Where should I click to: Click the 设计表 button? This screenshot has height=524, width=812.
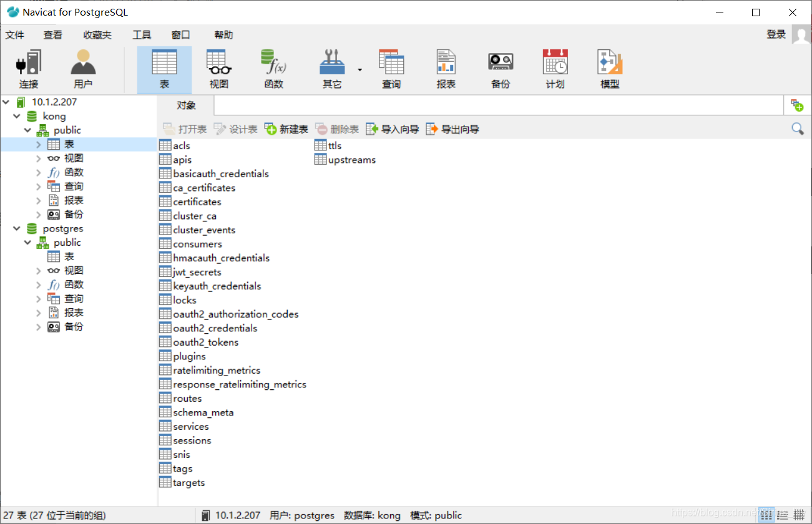pos(235,129)
